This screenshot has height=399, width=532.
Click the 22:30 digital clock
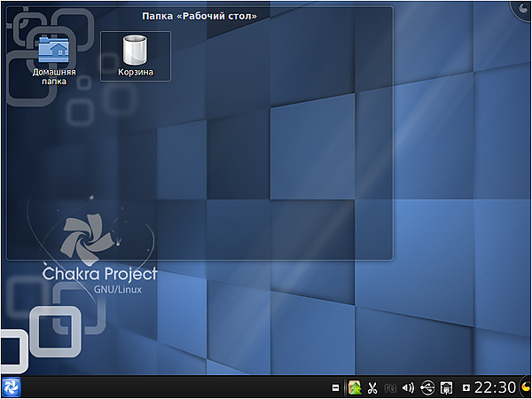pos(495,387)
